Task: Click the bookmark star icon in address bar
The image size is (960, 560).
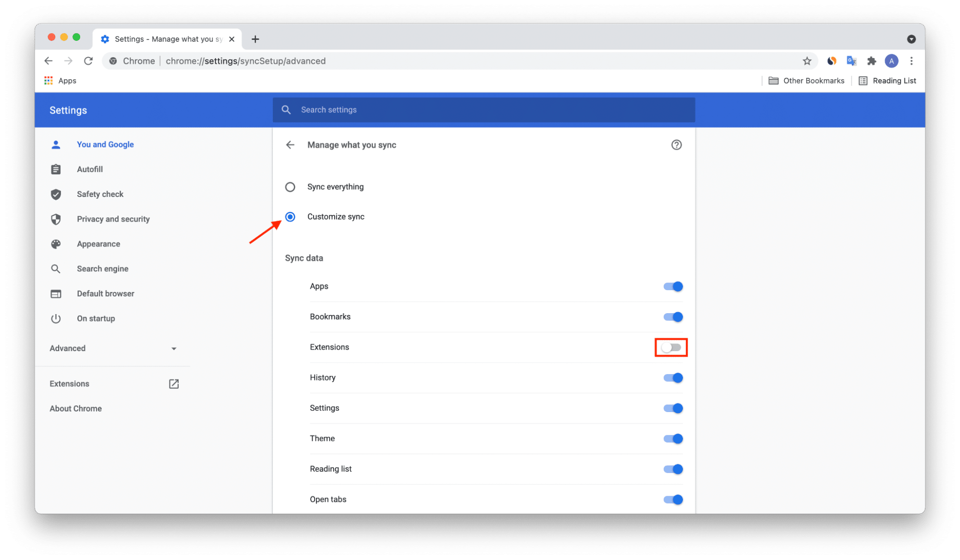Action: click(x=807, y=61)
